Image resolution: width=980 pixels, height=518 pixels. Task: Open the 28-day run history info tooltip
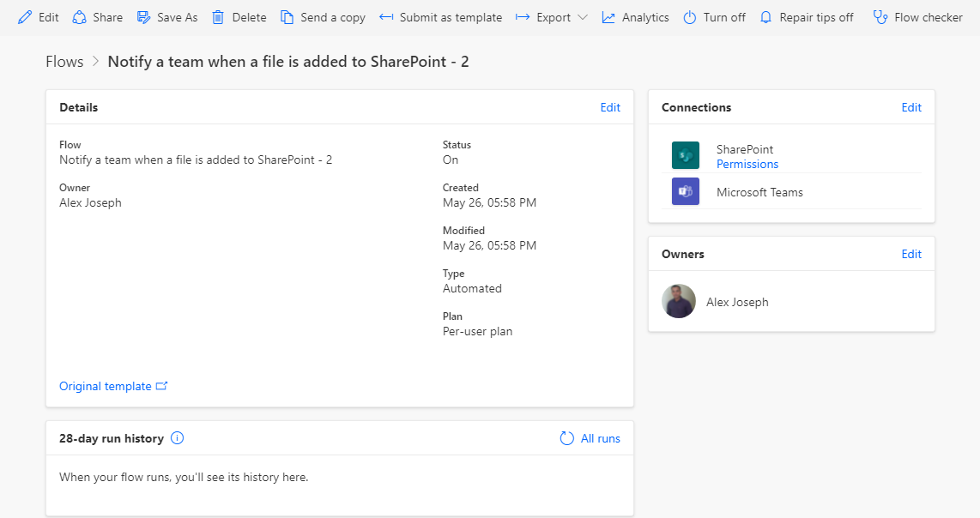click(x=177, y=438)
